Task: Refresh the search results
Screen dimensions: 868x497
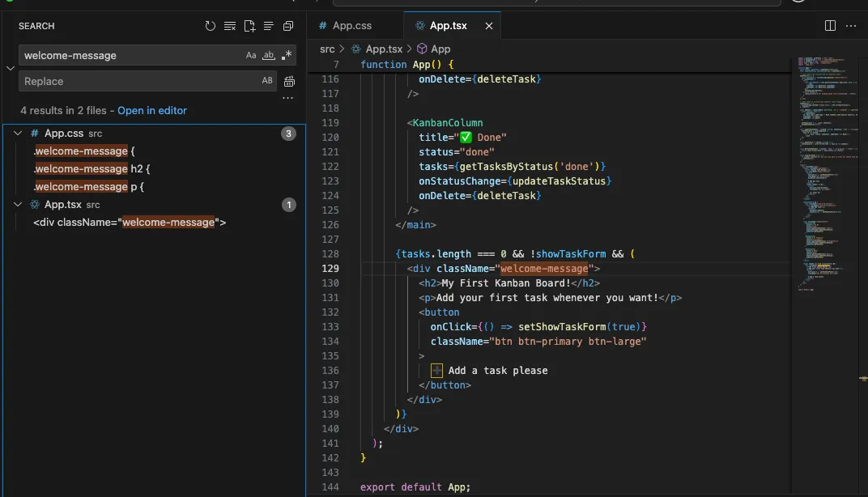Action: point(211,26)
